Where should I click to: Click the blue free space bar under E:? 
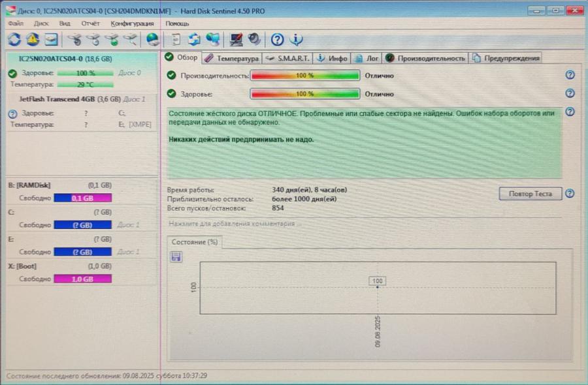pyautogui.click(x=82, y=252)
